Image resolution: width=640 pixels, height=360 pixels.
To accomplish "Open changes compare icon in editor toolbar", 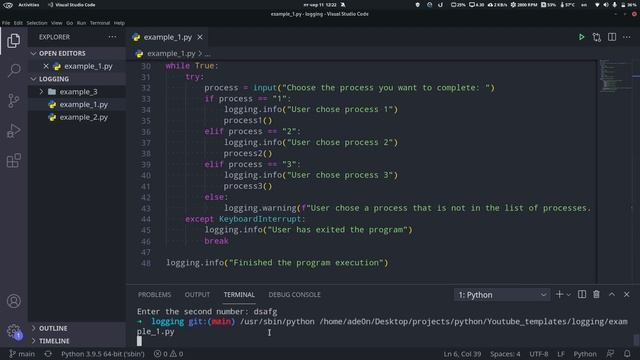I will (x=597, y=37).
